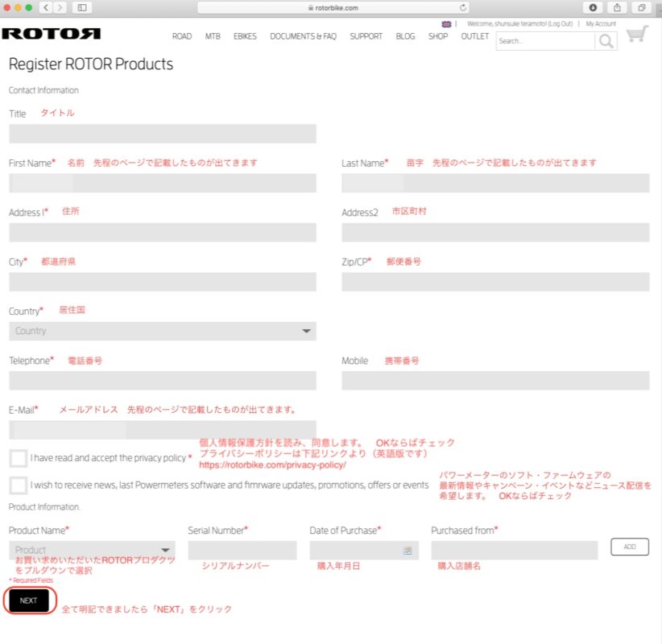Show Safari sidebar
This screenshot has width=662, height=644.
(81, 7)
